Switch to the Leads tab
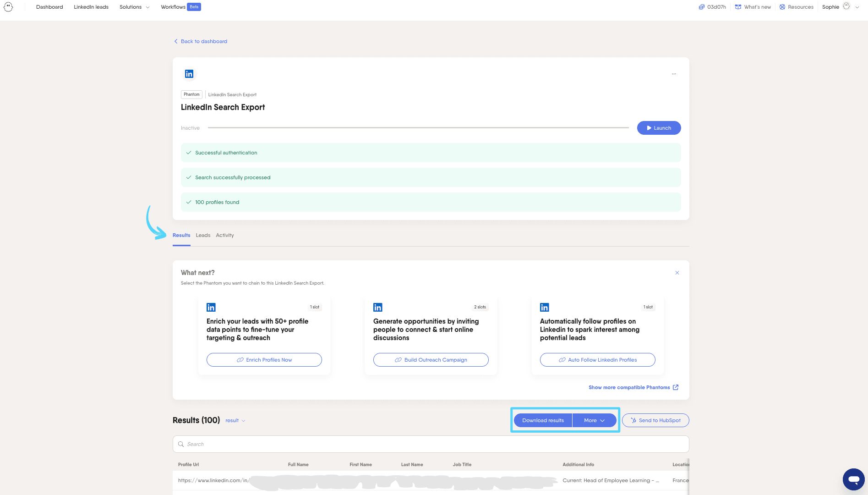This screenshot has width=868, height=495. (x=203, y=235)
